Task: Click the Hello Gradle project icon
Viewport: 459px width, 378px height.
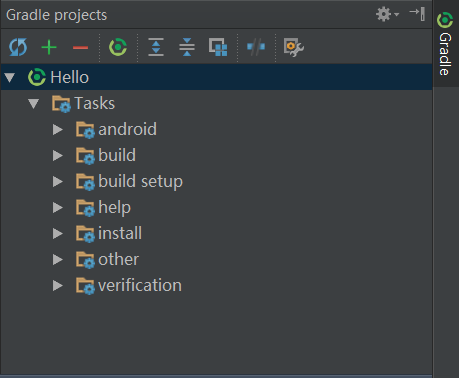Action: [x=37, y=77]
